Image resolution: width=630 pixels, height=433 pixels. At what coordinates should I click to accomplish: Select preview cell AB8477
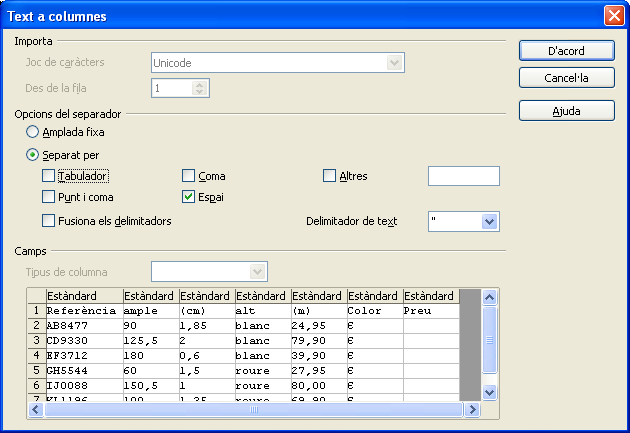pyautogui.click(x=83, y=325)
